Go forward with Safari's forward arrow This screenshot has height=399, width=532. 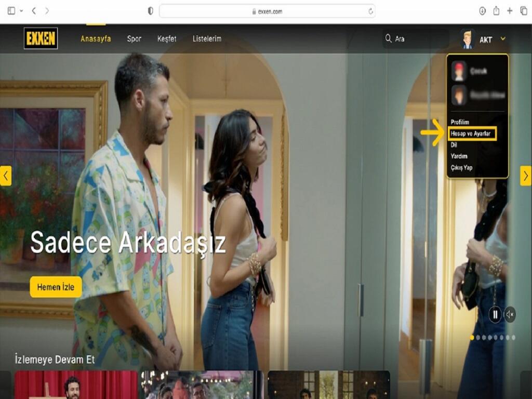click(x=47, y=11)
